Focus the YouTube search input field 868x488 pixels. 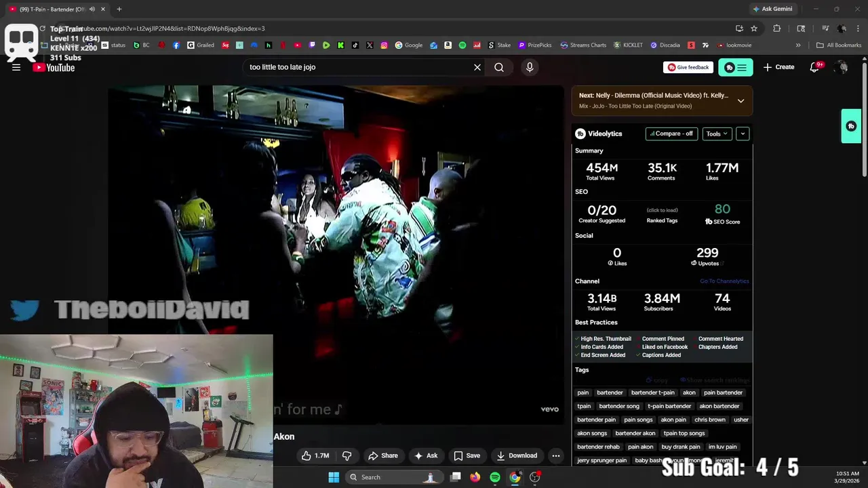coord(356,67)
